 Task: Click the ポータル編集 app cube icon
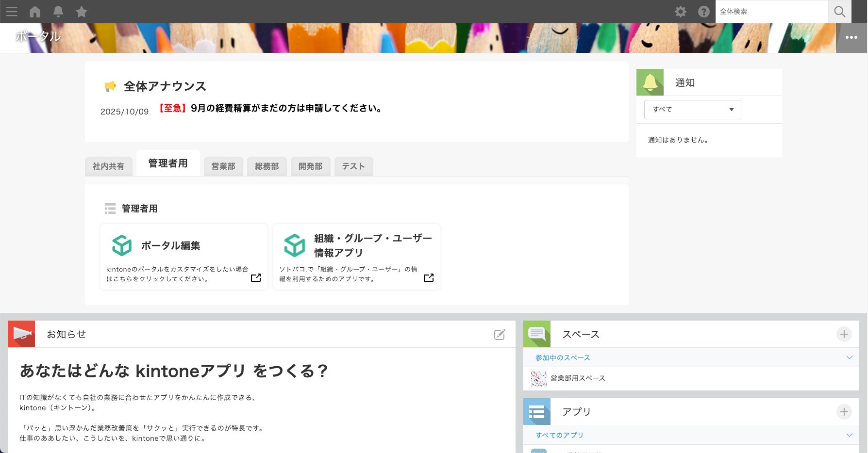tap(122, 245)
